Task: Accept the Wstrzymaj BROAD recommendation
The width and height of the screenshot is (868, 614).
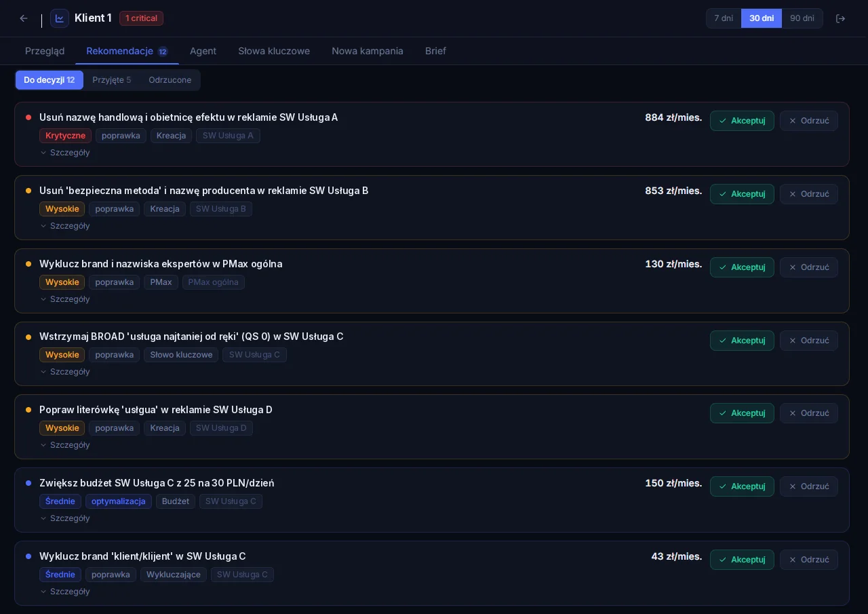Action: [x=742, y=341]
